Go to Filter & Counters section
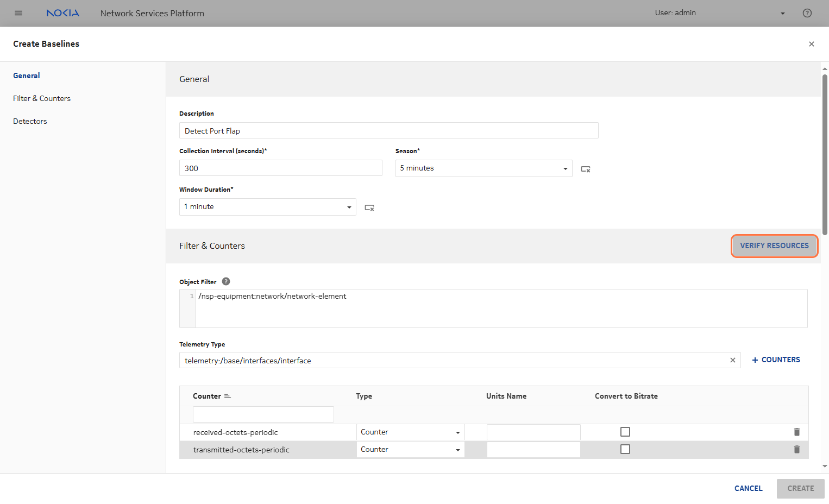 (42, 98)
